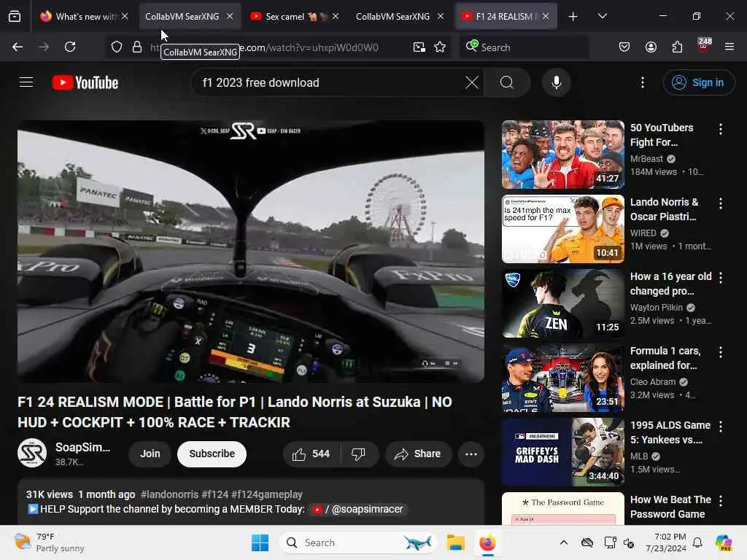Viewport: 747px width, 560px height.
Task: Open options for 1995 ALDS Game 5 video
Action: (x=721, y=426)
